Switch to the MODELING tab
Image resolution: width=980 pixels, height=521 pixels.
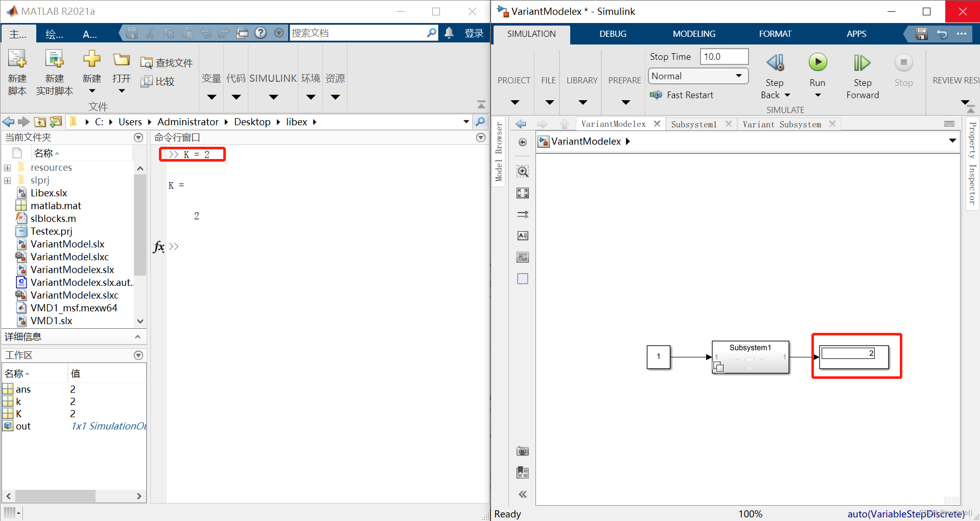click(694, 34)
